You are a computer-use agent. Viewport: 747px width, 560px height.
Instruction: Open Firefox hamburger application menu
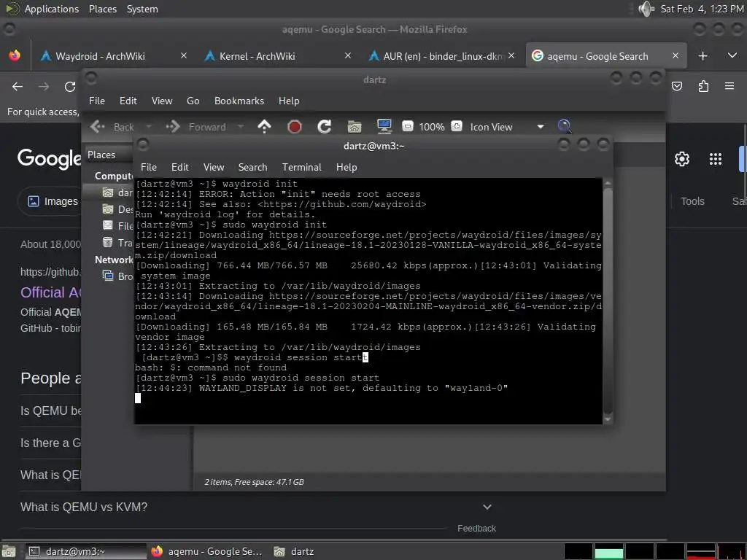(x=729, y=86)
